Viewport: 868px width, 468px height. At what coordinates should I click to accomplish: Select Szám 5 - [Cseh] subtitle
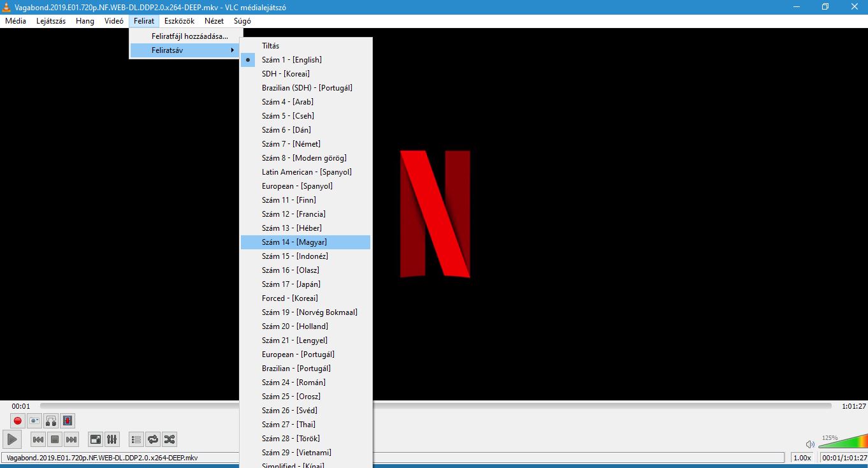point(306,116)
